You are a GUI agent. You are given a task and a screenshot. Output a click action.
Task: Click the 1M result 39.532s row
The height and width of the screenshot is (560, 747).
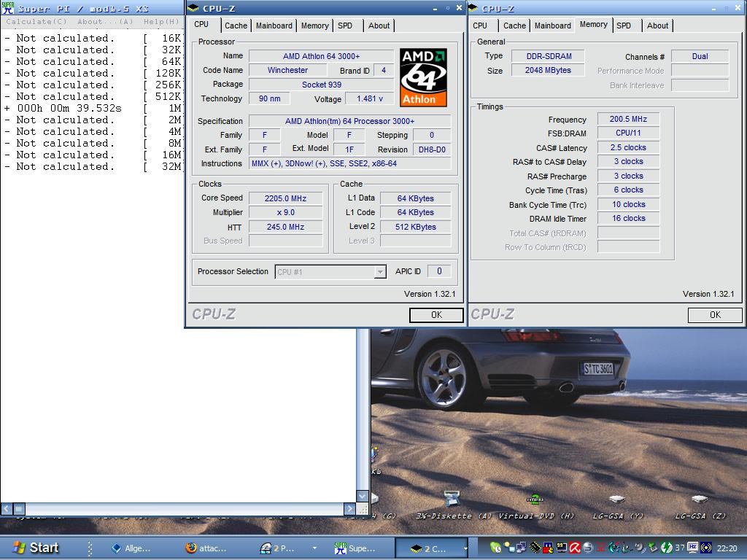coord(93,108)
